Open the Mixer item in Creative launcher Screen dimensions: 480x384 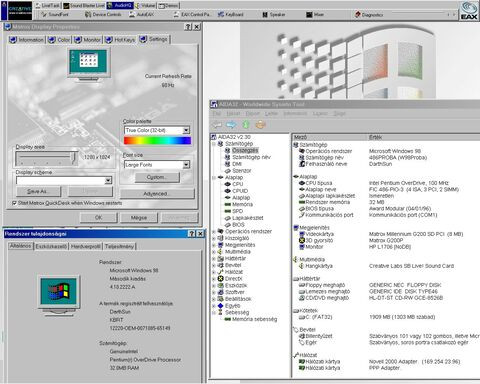point(315,15)
